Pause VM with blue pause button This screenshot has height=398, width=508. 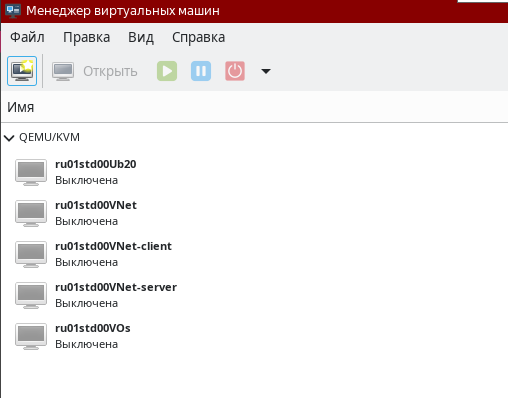tap(201, 71)
